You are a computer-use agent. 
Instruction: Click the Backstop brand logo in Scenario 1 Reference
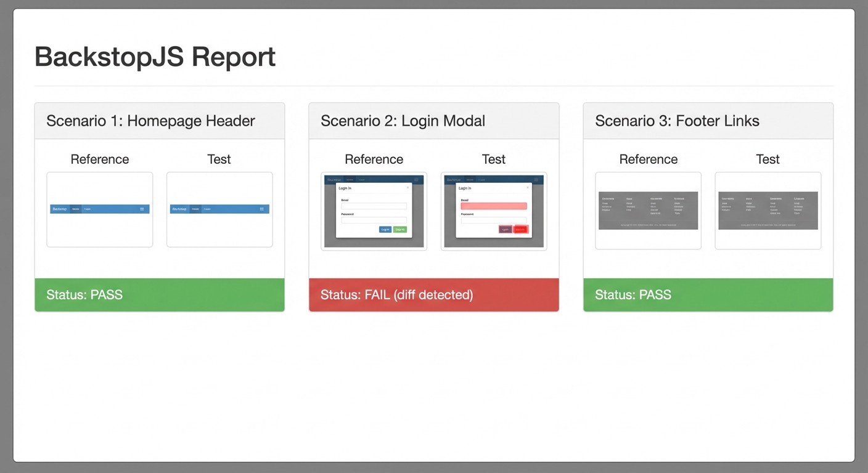pos(60,209)
